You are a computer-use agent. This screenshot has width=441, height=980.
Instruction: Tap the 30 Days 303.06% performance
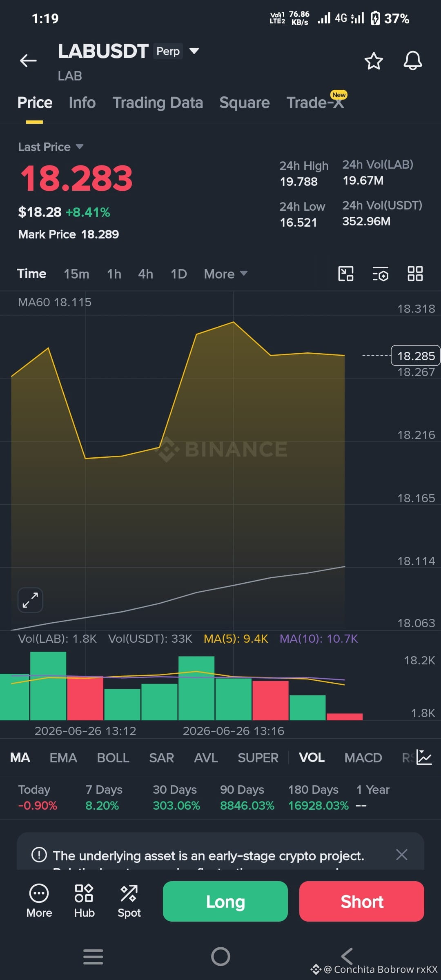(x=176, y=797)
